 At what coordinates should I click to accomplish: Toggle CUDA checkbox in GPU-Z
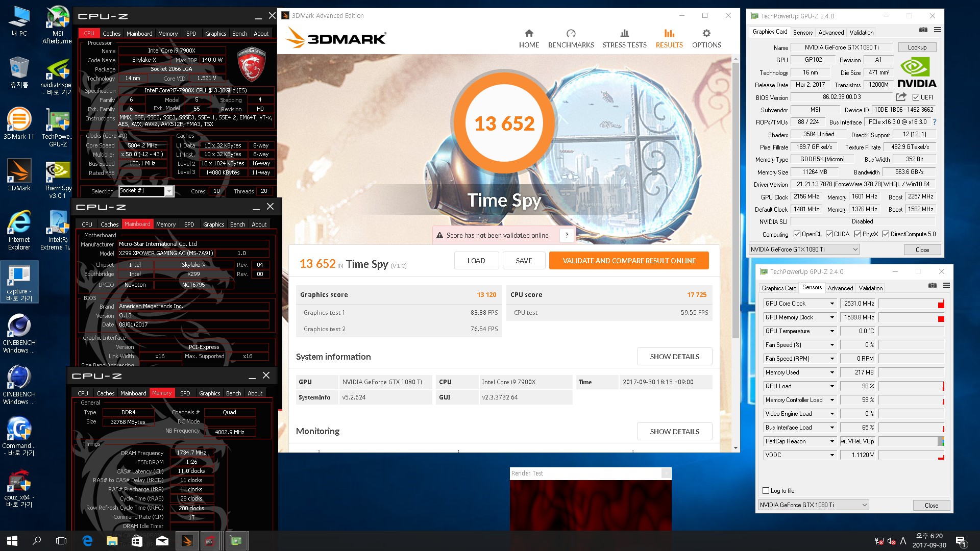[x=829, y=234]
